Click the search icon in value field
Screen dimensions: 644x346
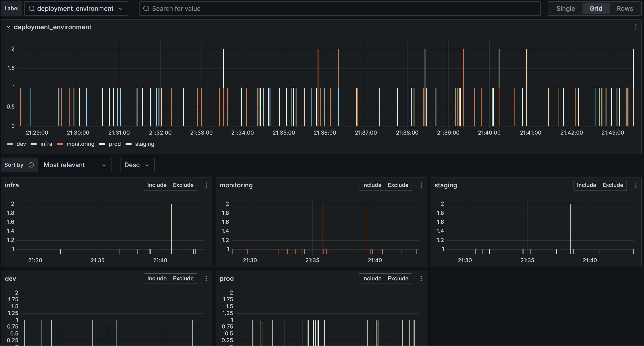146,9
